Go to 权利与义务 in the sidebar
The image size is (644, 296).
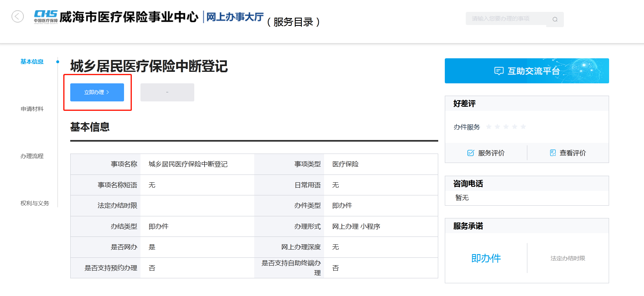[35, 203]
